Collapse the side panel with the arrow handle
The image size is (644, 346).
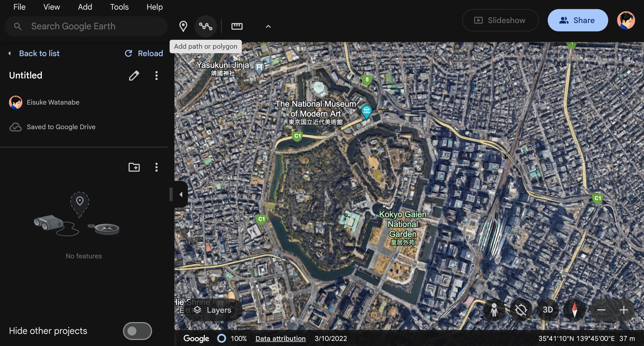coord(181,194)
